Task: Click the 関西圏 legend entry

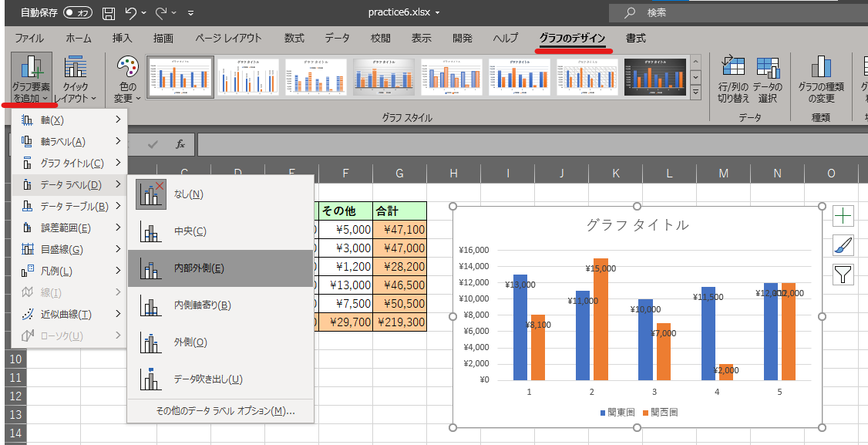Action: click(x=661, y=413)
